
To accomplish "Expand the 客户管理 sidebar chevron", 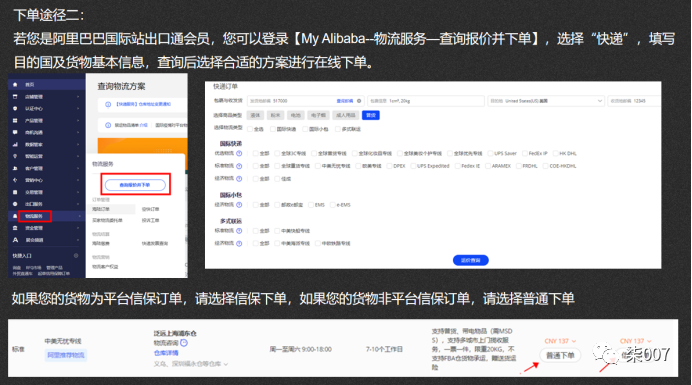I will point(78,168).
